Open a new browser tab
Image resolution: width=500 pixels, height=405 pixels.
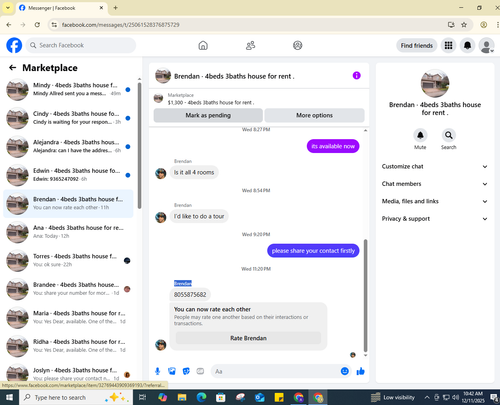[x=115, y=8]
